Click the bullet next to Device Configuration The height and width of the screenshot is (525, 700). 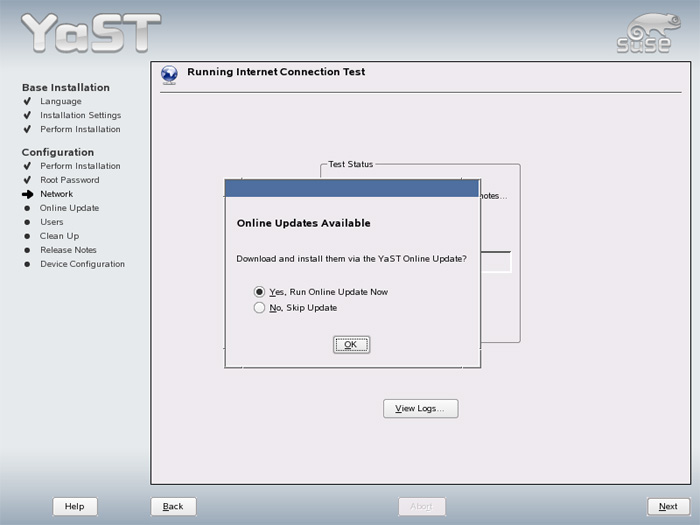pyautogui.click(x=27, y=264)
